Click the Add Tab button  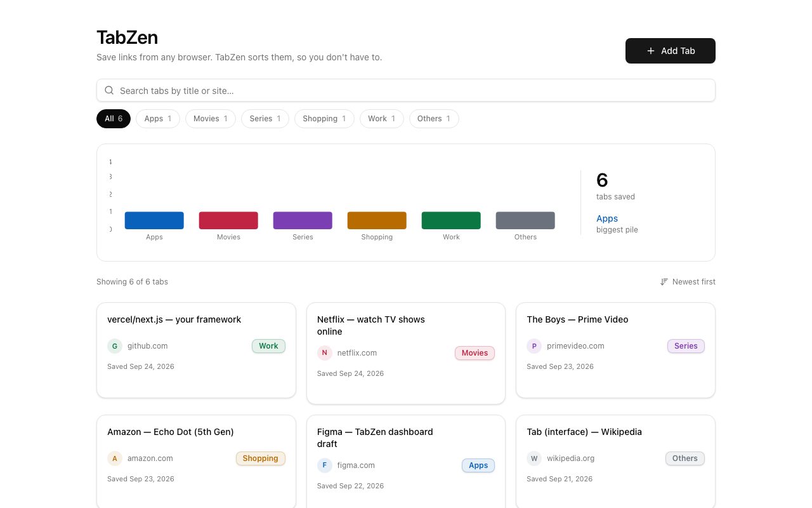(671, 51)
